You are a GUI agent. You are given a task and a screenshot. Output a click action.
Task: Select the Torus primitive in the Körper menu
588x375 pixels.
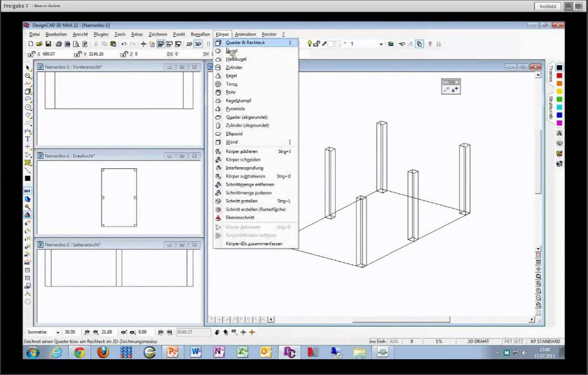pos(232,84)
